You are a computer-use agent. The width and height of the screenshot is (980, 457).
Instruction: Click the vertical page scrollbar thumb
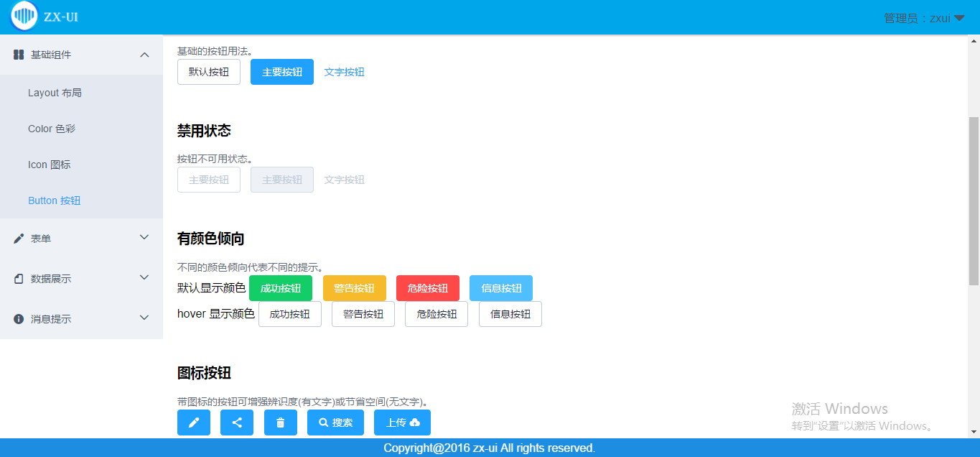click(x=974, y=201)
